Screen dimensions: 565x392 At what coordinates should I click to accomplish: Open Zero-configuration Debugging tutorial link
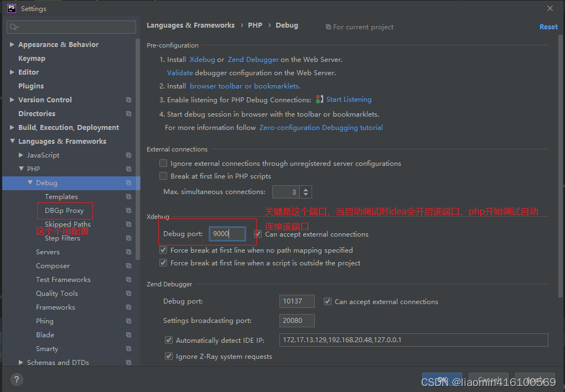click(321, 127)
